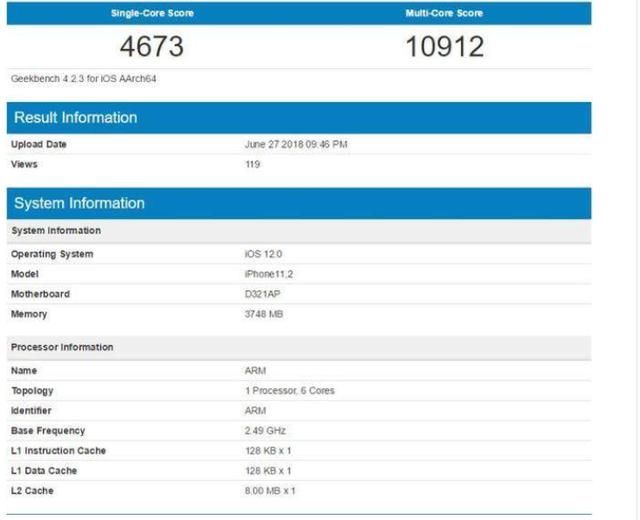Click the Single-Core Score header
The height and width of the screenshot is (520, 640).
(152, 14)
